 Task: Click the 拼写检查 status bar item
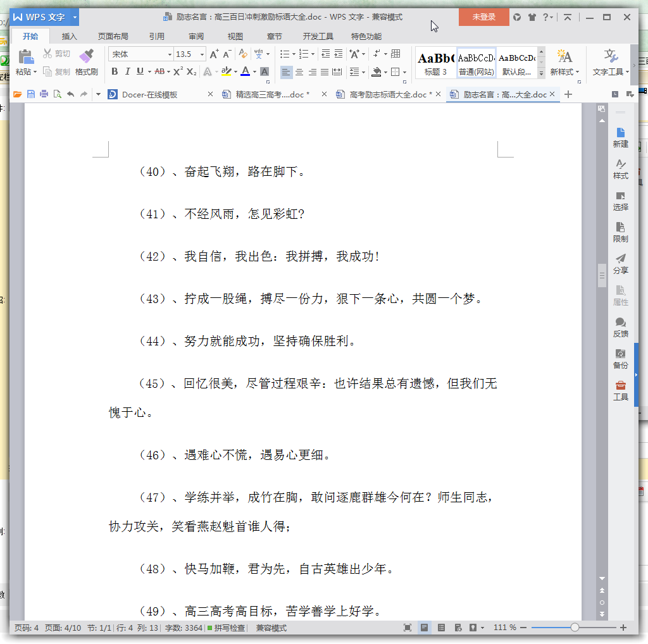226,628
